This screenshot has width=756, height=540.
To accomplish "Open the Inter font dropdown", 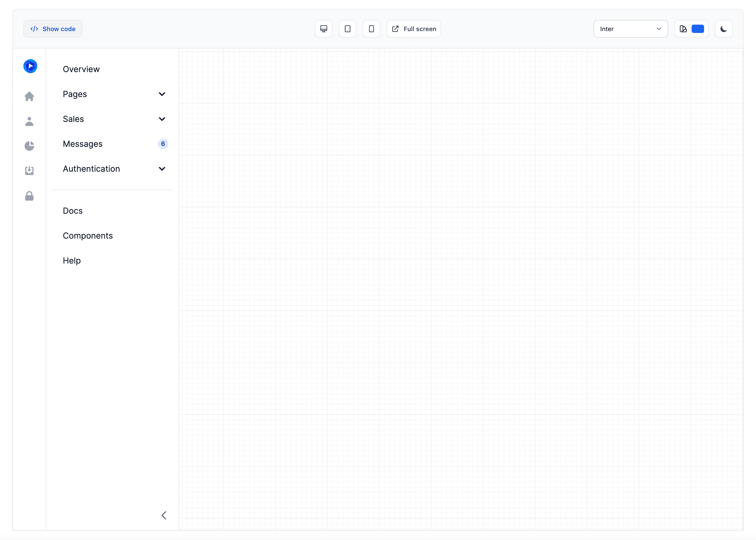I will [630, 29].
